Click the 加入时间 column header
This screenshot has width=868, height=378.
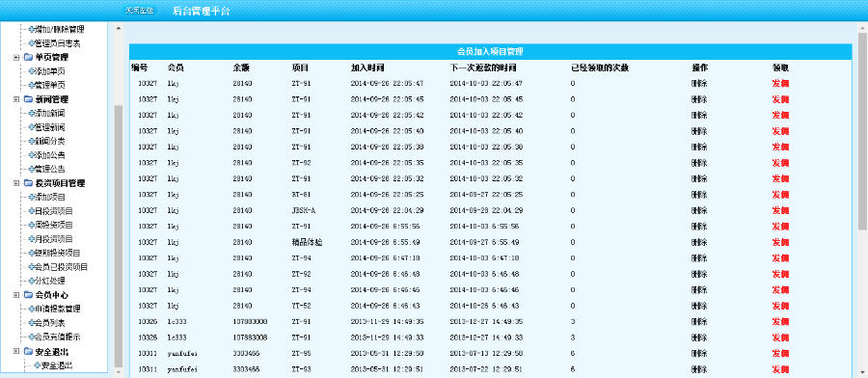click(x=367, y=67)
